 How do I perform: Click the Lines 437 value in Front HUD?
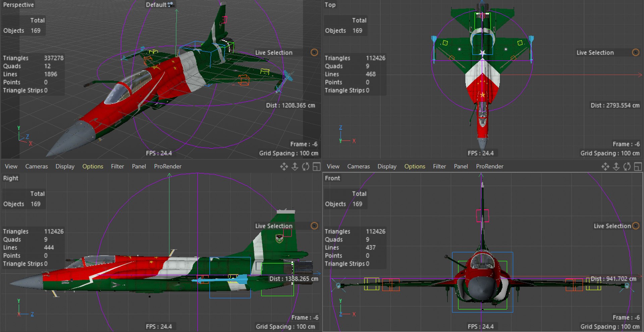coord(371,248)
